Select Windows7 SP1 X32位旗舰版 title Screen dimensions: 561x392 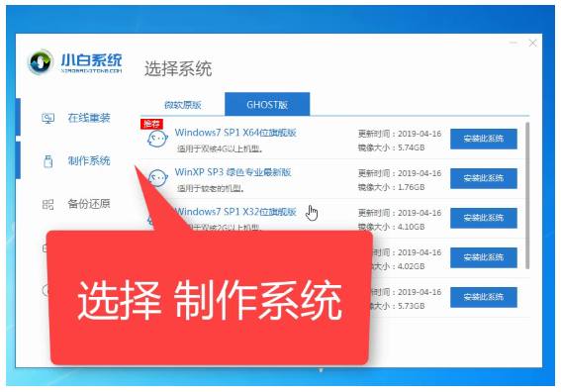coord(235,212)
